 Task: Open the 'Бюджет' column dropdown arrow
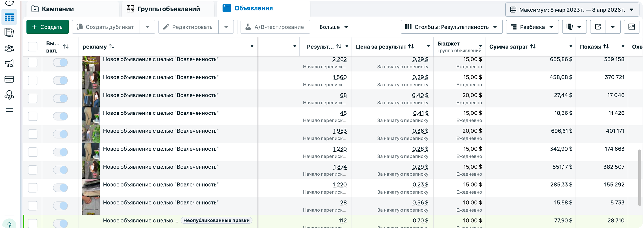[x=481, y=46]
